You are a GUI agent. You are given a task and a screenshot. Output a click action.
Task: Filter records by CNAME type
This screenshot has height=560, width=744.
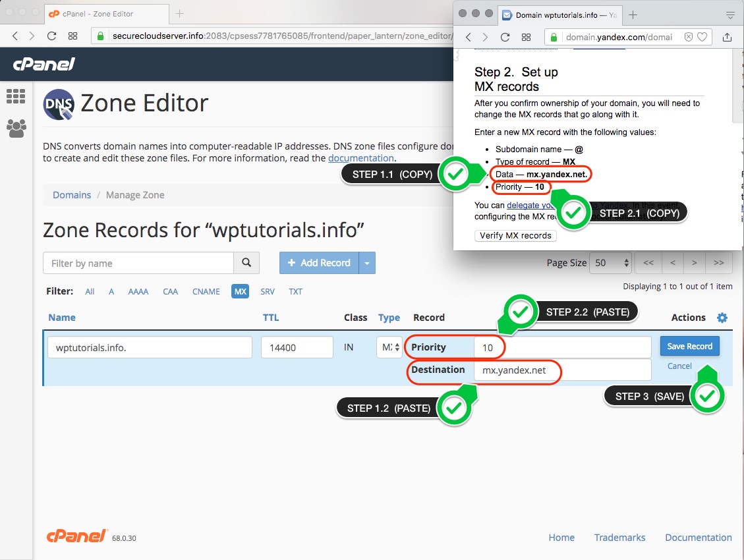point(206,292)
